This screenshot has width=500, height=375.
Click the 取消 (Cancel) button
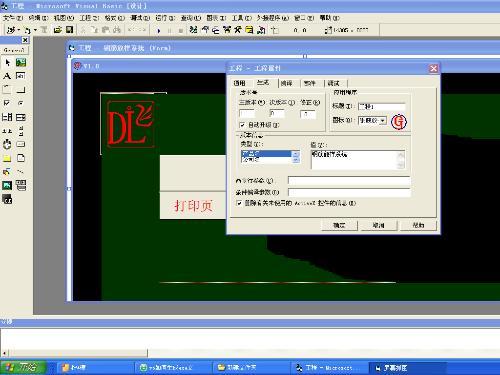[378, 225]
